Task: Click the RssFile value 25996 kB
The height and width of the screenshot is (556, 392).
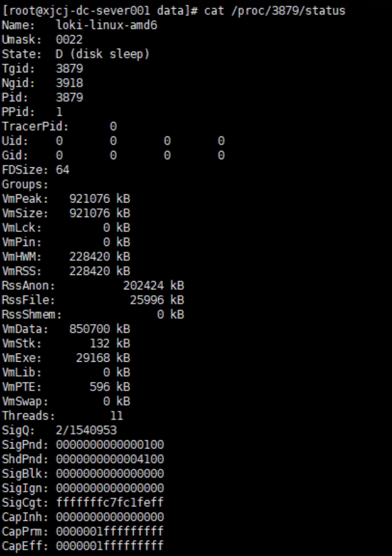Action: [157, 300]
